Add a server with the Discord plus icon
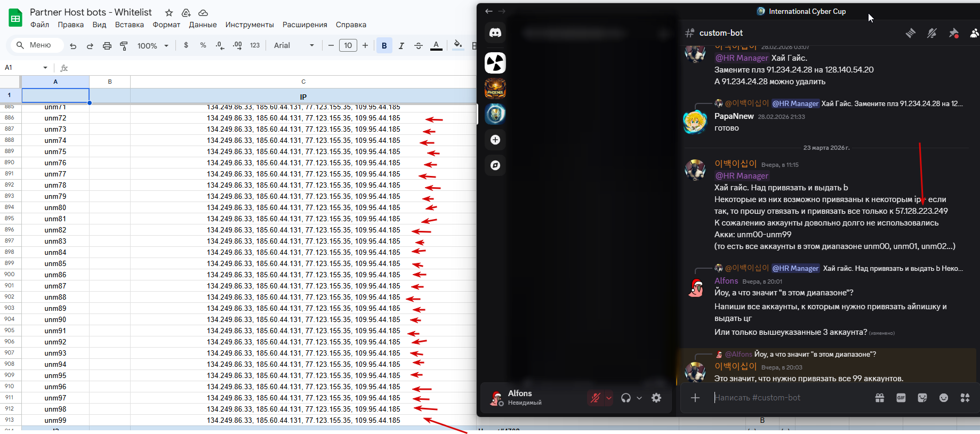The image size is (980, 434). (495, 140)
